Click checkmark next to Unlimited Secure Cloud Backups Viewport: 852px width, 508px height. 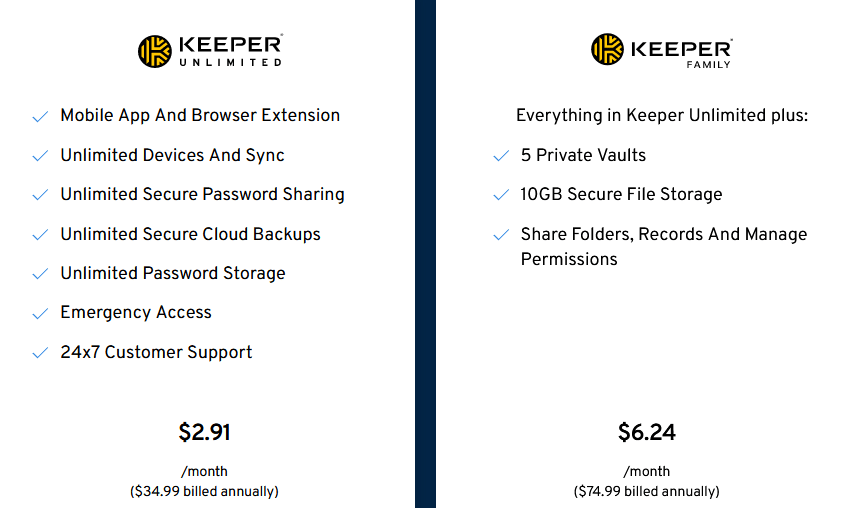(40, 235)
